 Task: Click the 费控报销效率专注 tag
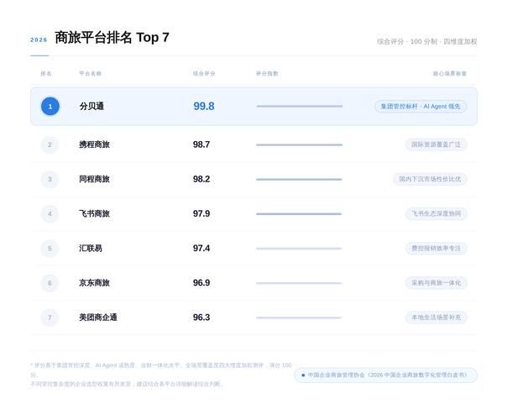tap(436, 249)
